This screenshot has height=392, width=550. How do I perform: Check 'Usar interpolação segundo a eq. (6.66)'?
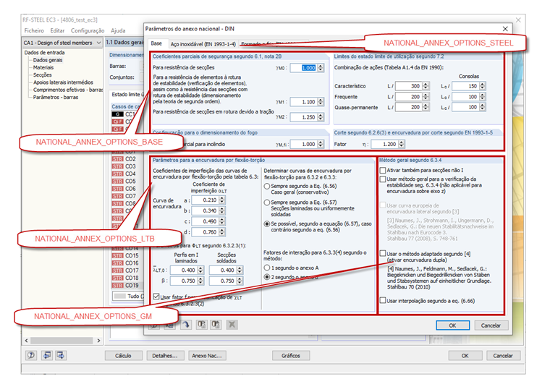[x=383, y=300]
